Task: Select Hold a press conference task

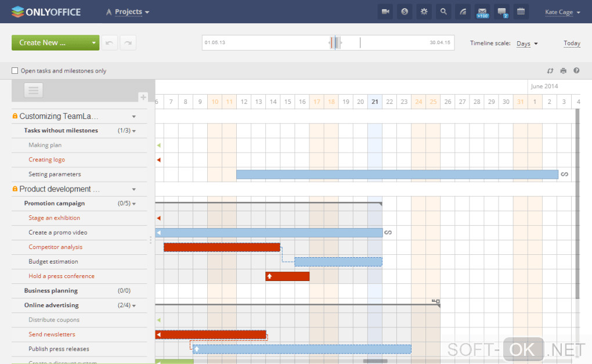Action: [x=62, y=276]
